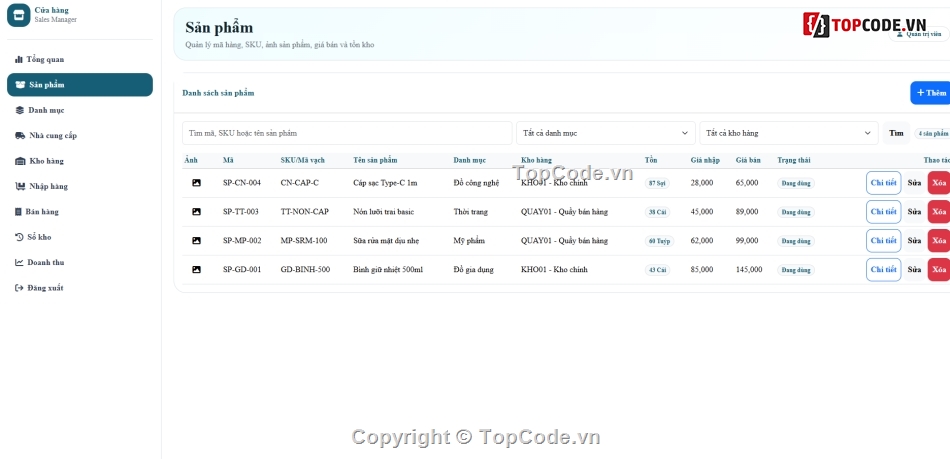Open Chi tiết for Bình giữ nhiệt 500ml

[x=883, y=269]
